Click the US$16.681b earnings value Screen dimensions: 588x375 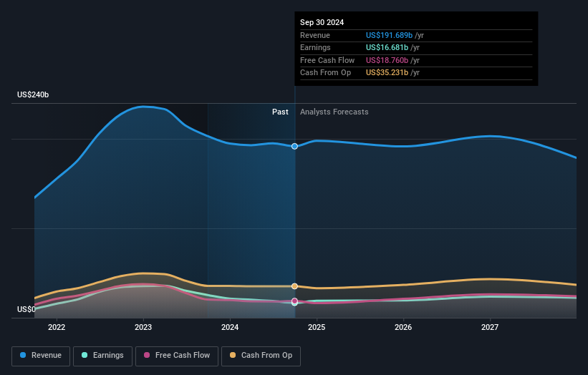tap(387, 47)
